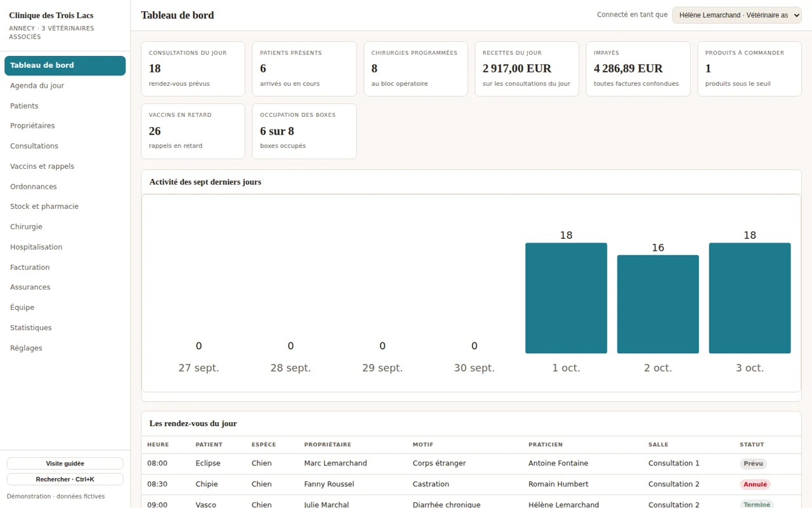Navigate to Consultations

coord(65,146)
